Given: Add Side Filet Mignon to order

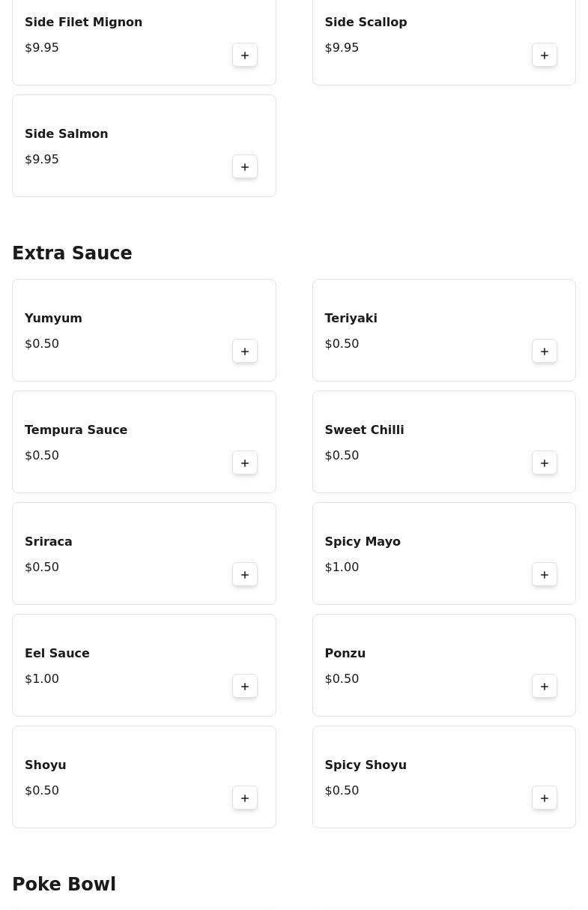Looking at the screenshot, I should [x=245, y=55].
